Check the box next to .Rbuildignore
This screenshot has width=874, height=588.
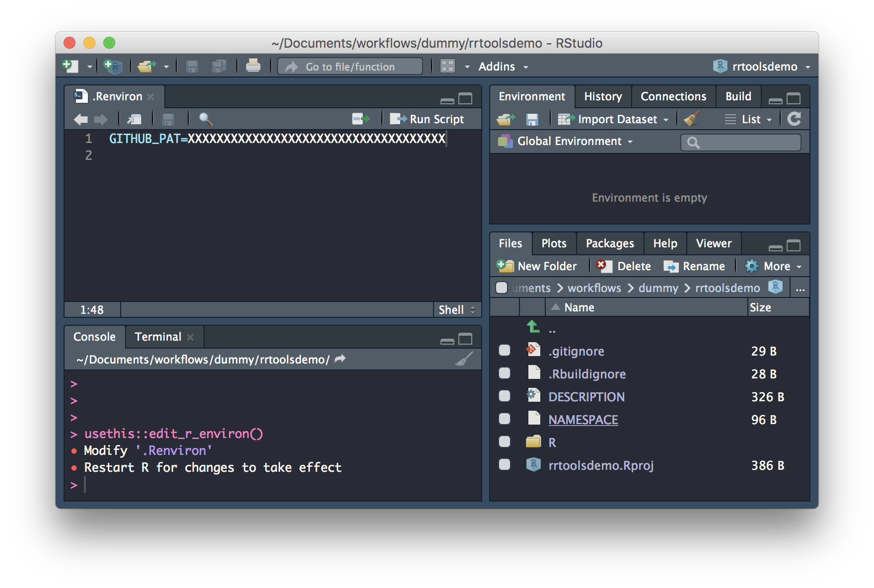pyautogui.click(x=505, y=373)
